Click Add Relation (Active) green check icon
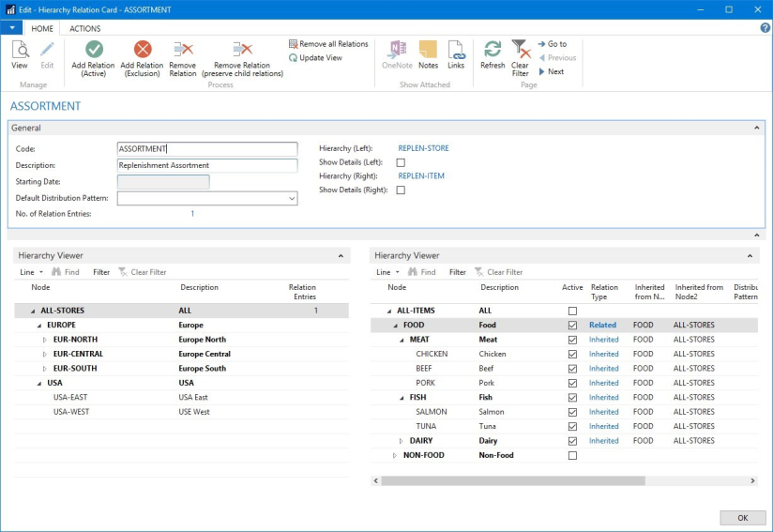Screen dimensions: 773x532 93,50
